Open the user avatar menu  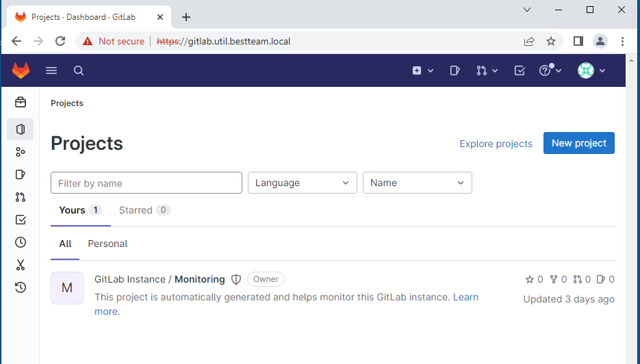591,70
